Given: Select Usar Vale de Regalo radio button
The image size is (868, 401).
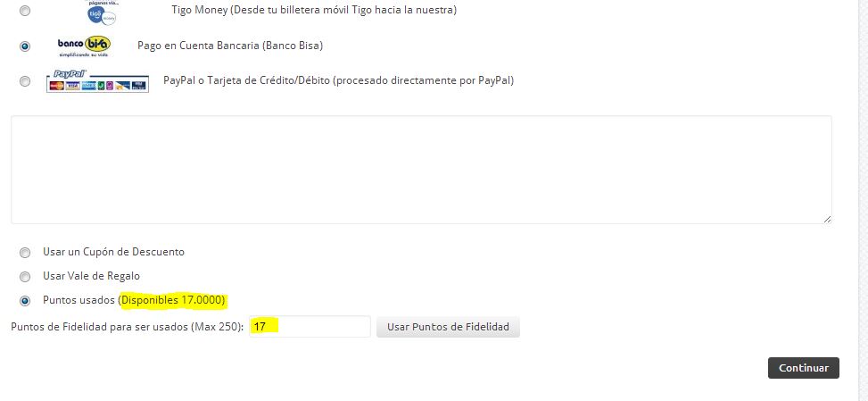Looking at the screenshot, I should click(x=25, y=276).
